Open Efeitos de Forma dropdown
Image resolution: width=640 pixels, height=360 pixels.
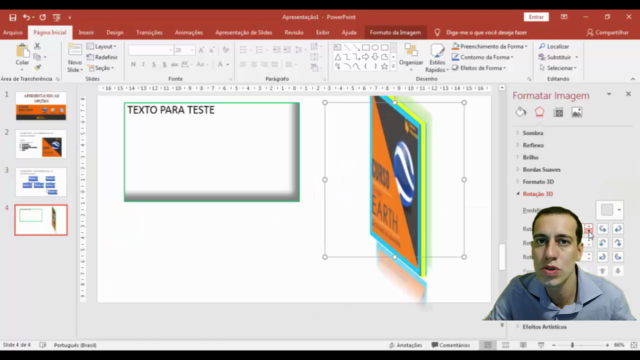pyautogui.click(x=479, y=68)
